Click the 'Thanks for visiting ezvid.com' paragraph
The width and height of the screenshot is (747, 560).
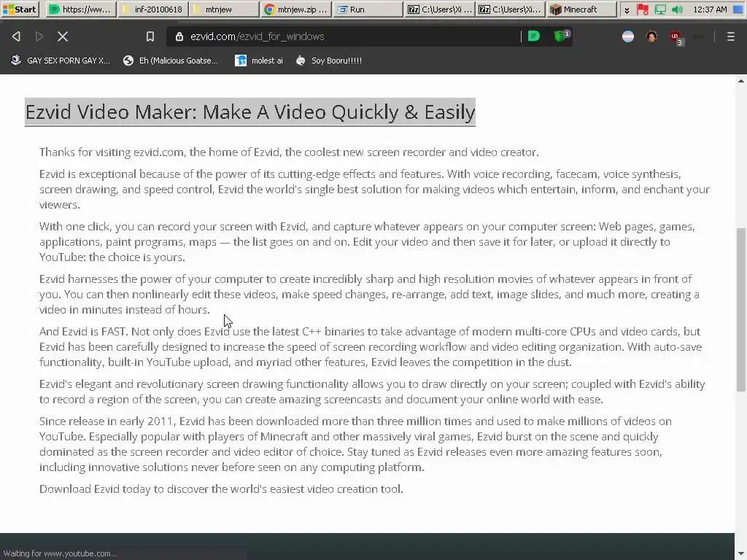[x=289, y=152]
